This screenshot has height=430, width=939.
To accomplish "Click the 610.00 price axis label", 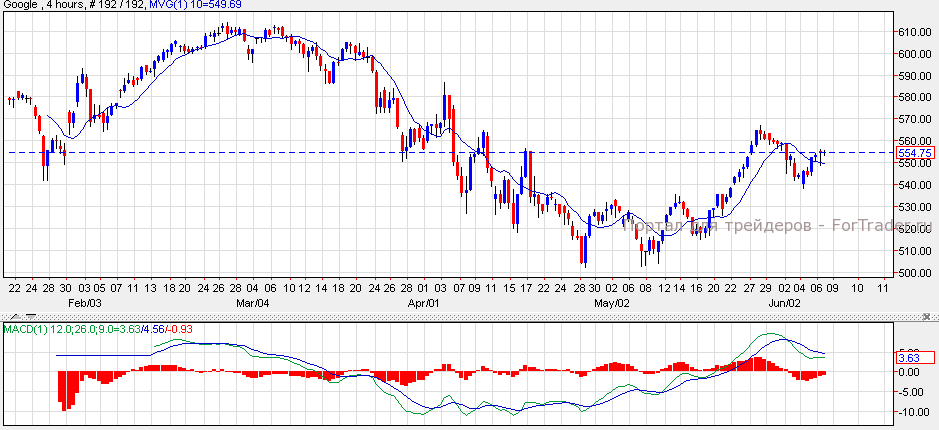I will [x=914, y=31].
